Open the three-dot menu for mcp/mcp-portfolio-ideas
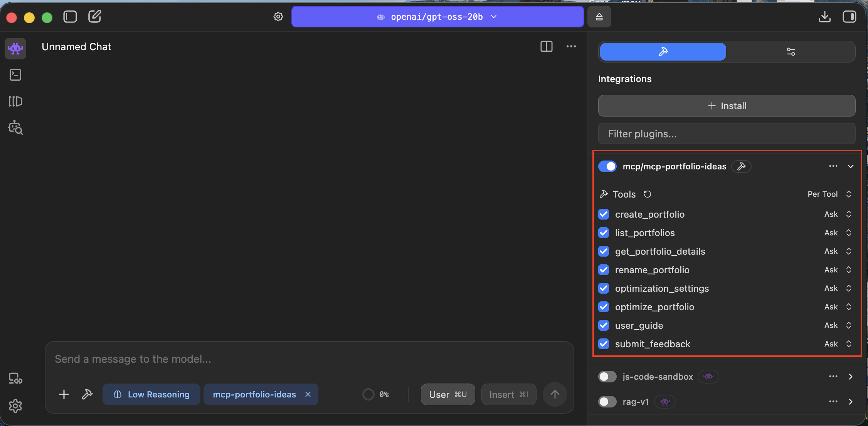This screenshot has width=868, height=426. pyautogui.click(x=833, y=166)
